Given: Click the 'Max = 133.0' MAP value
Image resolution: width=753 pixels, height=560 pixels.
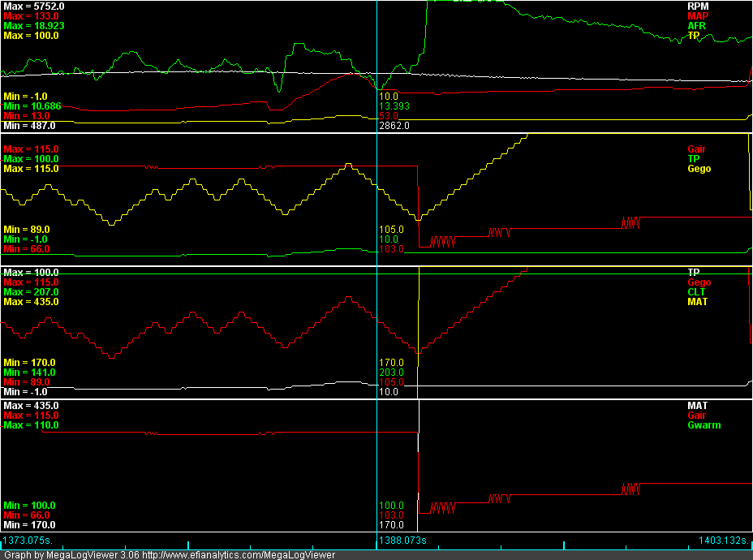Looking at the screenshot, I should coord(31,16).
